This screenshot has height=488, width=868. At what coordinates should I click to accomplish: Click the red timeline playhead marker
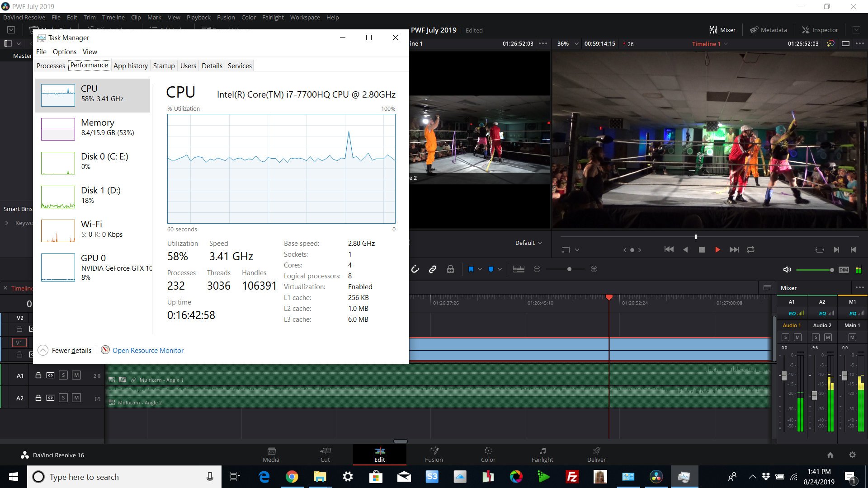(x=609, y=297)
